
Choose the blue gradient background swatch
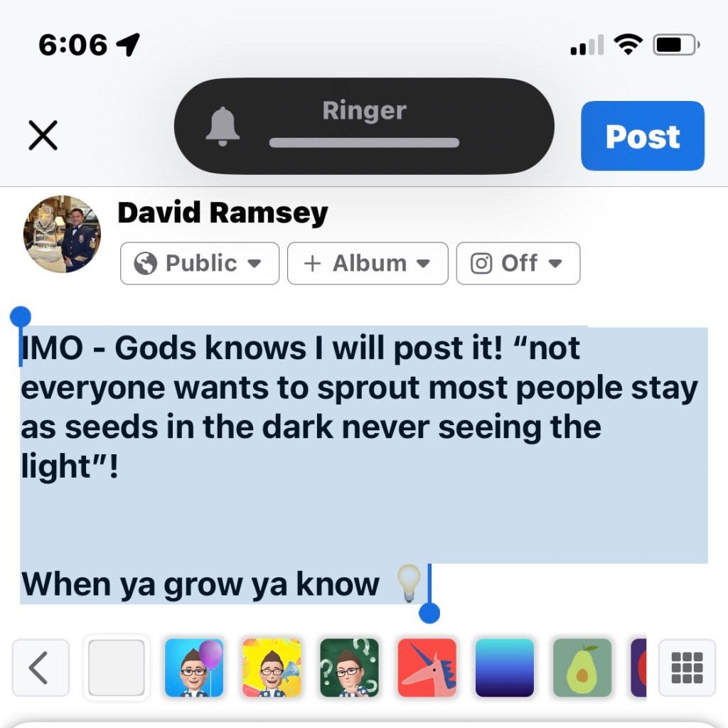505,668
